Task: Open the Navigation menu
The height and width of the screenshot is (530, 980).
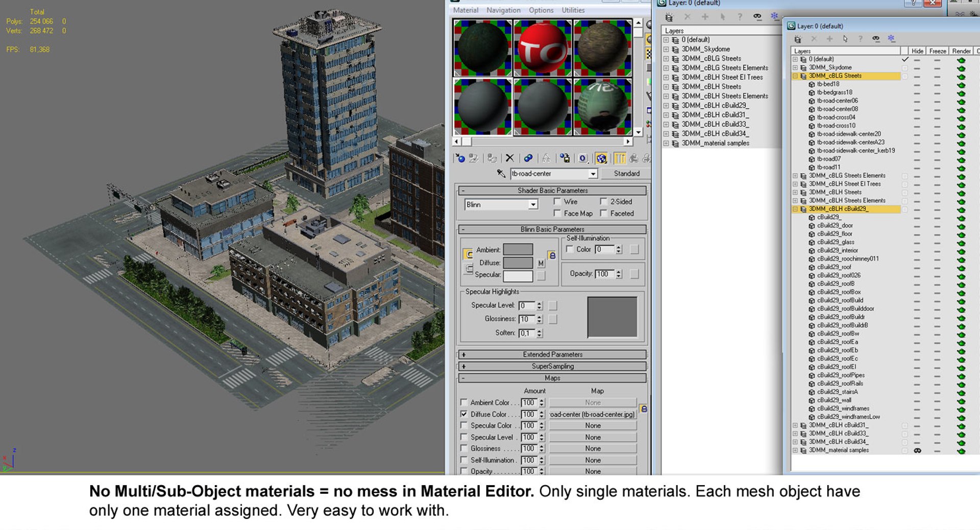Action: (503, 10)
